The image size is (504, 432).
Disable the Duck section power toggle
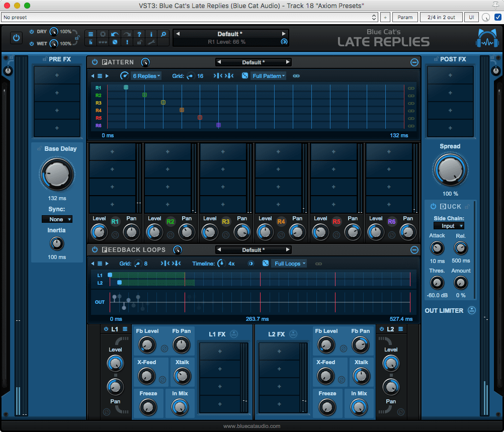point(433,206)
